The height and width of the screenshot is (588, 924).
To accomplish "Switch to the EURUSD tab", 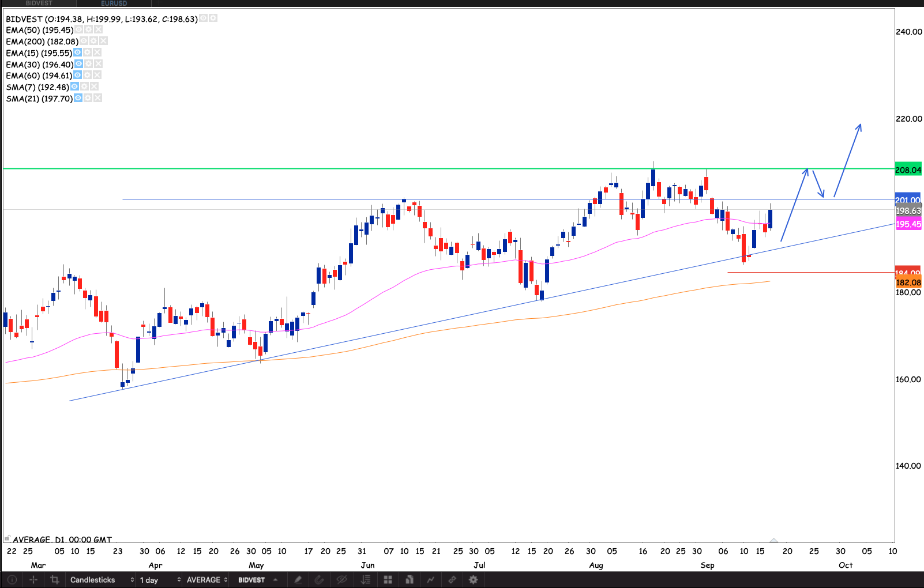I will pos(114,3).
